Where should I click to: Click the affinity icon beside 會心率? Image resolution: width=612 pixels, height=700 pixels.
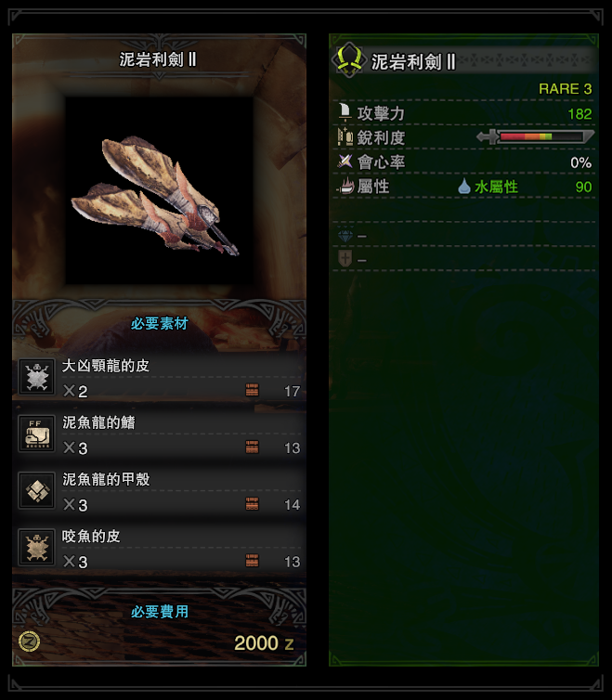tap(345, 162)
